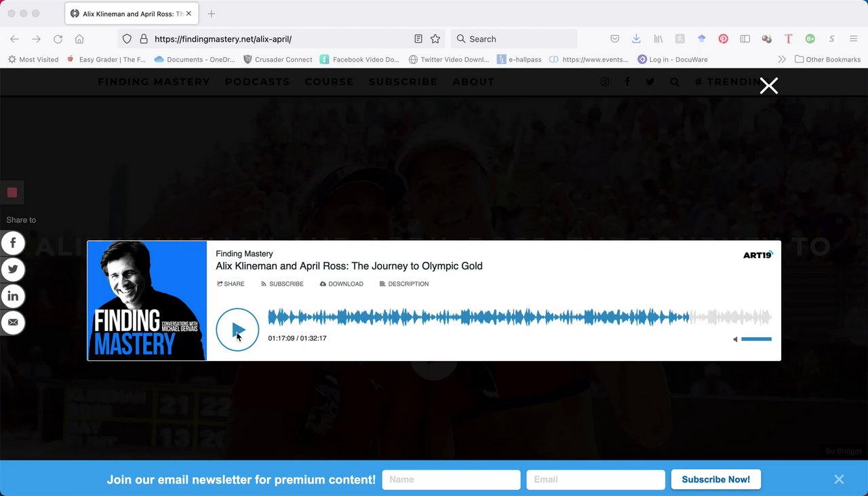Click the Finding Mastery cover art
Image resolution: width=868 pixels, height=496 pixels.
pos(147,301)
